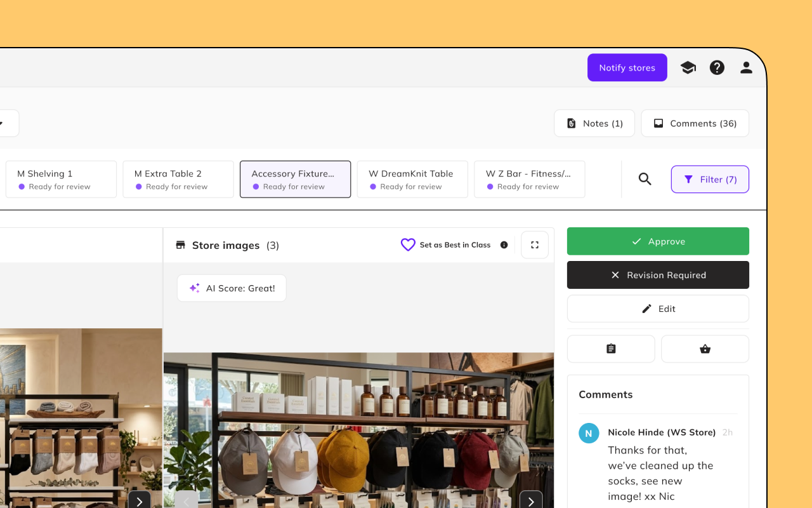Click the Notify stores button
The width and height of the screenshot is (812, 508).
627,67
